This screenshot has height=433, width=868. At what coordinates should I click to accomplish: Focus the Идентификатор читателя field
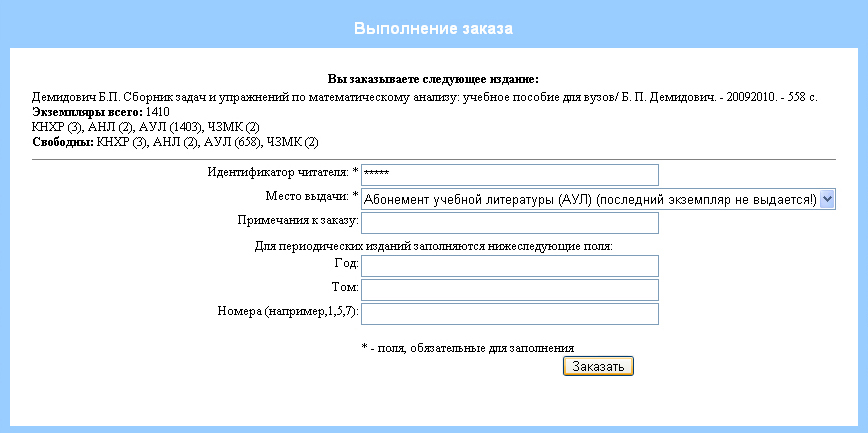click(x=510, y=175)
